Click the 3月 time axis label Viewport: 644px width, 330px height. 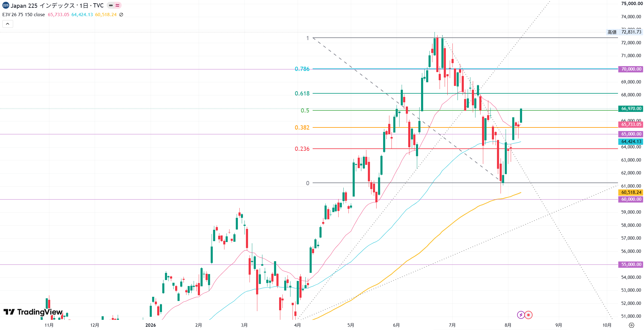point(244,325)
